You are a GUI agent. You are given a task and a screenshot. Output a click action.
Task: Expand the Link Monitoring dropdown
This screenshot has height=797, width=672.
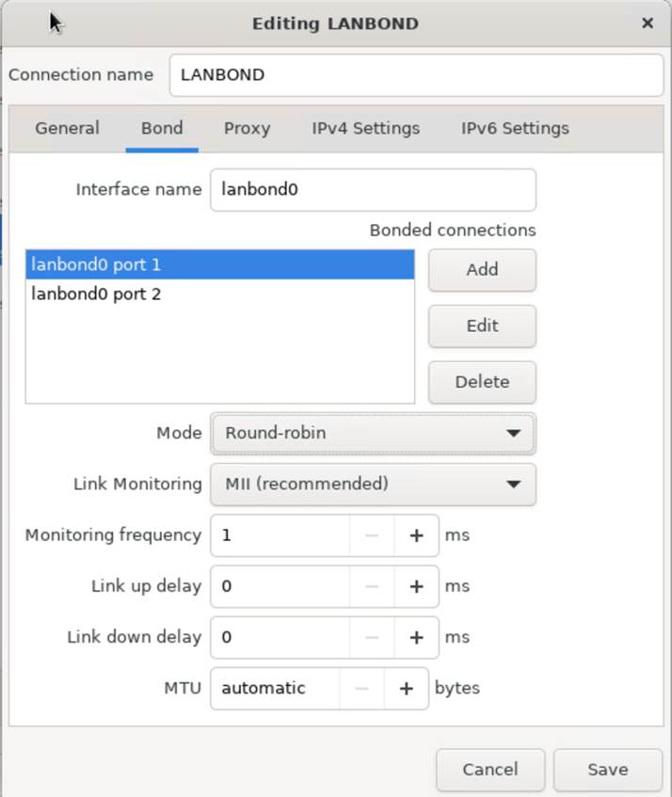pyautogui.click(x=373, y=484)
